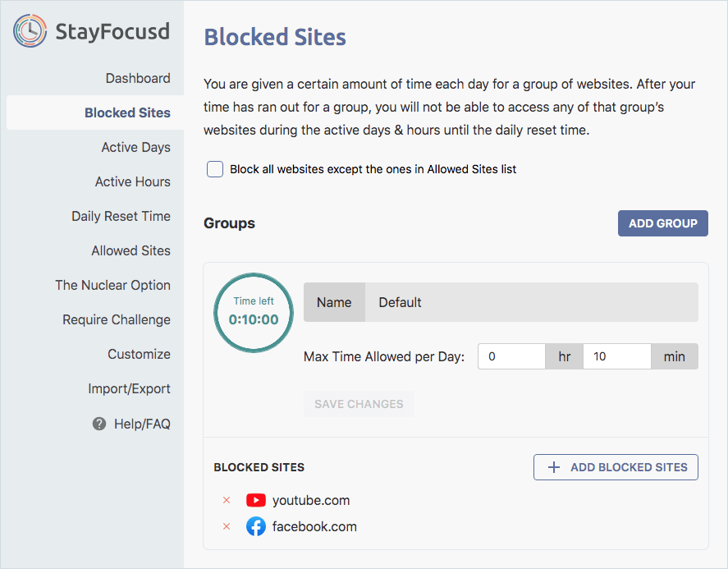Viewport: 728px width, 569px height.
Task: Click the StayFocusd clock logo icon
Action: [x=30, y=30]
